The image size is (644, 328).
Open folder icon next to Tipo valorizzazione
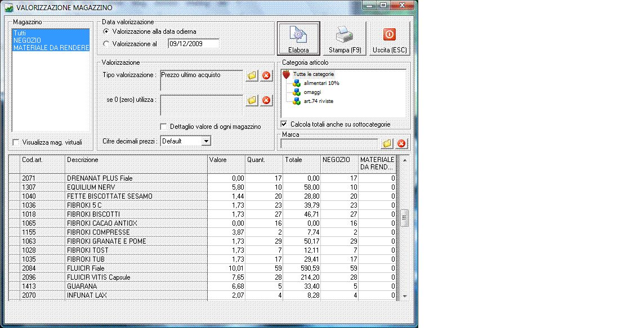click(252, 75)
